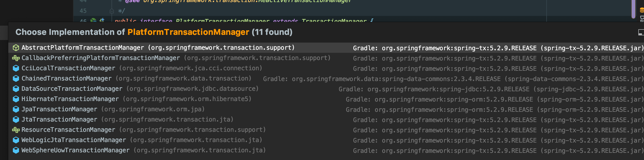Screen dimensions: 644x160
Task: Click the orange PlatformTransactionManager popup title text
Action: click(188, 32)
